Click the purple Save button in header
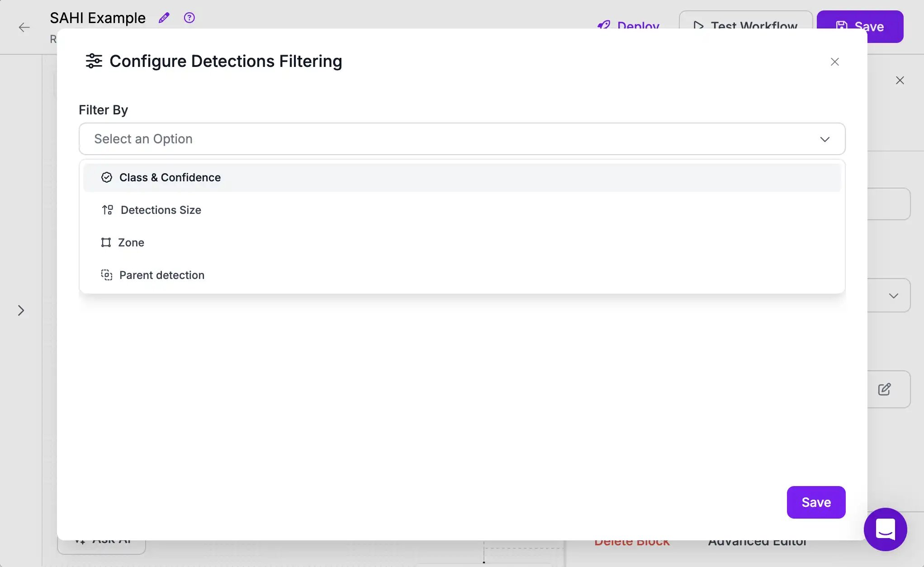Image resolution: width=924 pixels, height=567 pixels. tap(860, 27)
